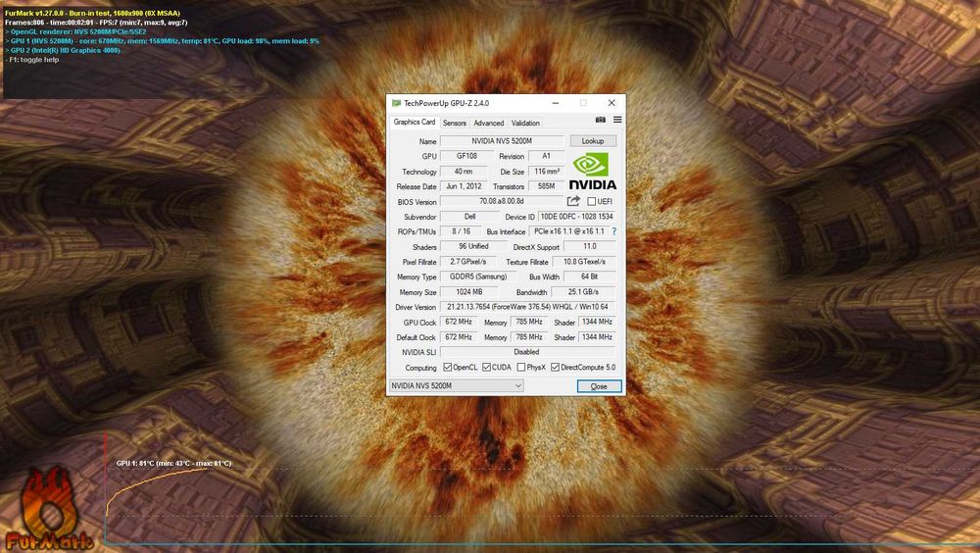Click the Bus Width field 64 Bit

point(589,276)
